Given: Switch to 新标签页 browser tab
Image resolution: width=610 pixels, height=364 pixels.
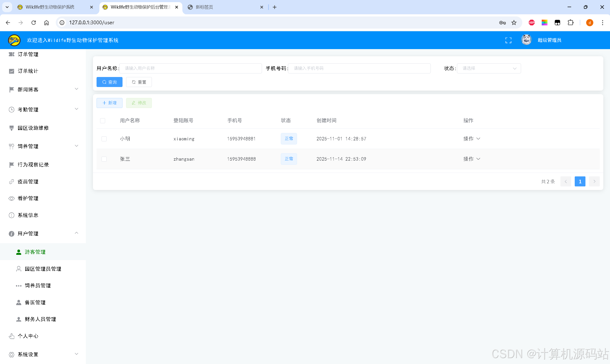Looking at the screenshot, I should (x=225, y=7).
